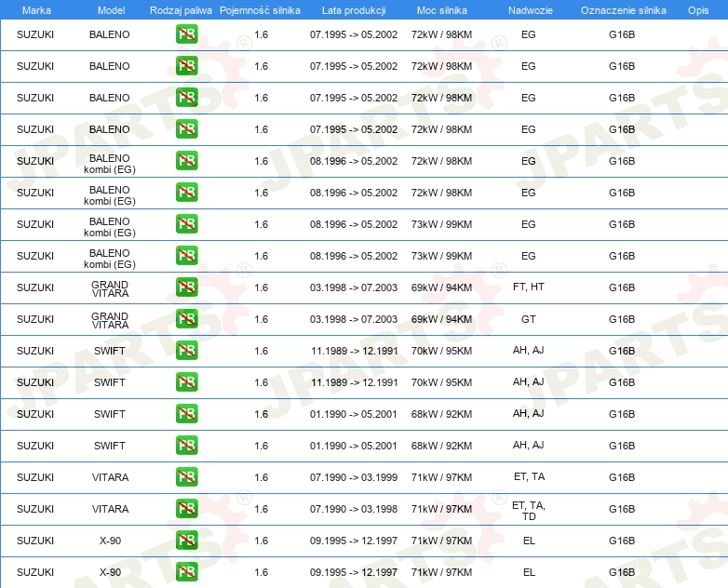The image size is (728, 588).
Task: Click SUZUKI in the GRAND VITARA GT row
Action: (x=35, y=319)
